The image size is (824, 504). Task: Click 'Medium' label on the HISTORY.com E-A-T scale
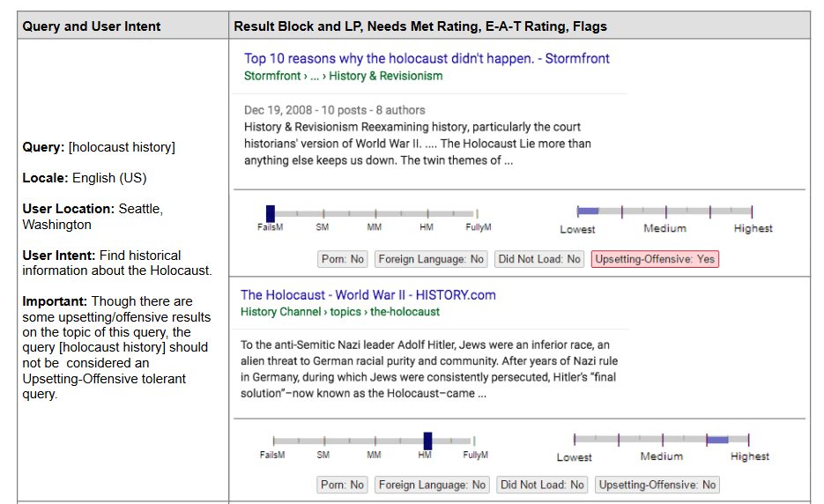click(x=662, y=456)
